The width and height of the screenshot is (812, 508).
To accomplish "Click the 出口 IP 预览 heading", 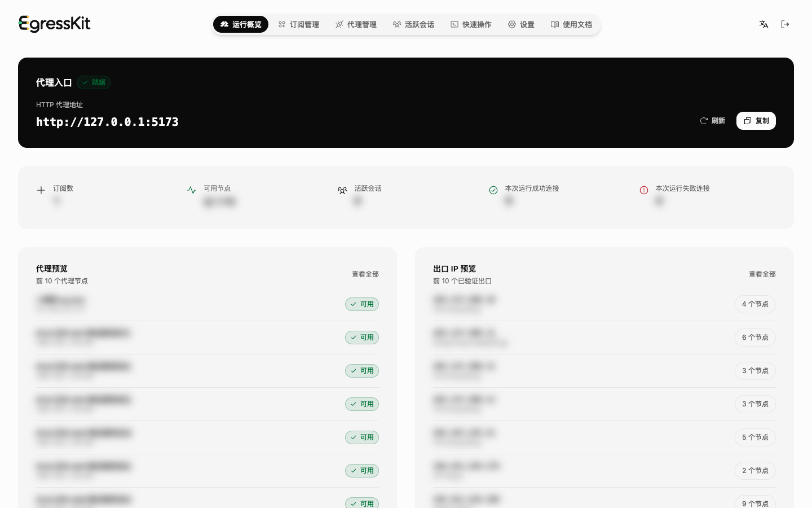I will coord(454,269).
